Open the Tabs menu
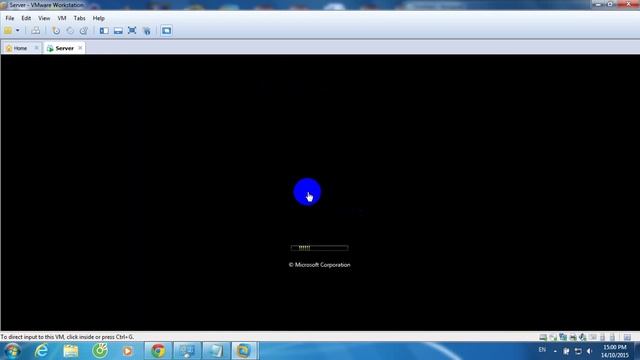Image resolution: width=640 pixels, height=360 pixels. (79, 18)
